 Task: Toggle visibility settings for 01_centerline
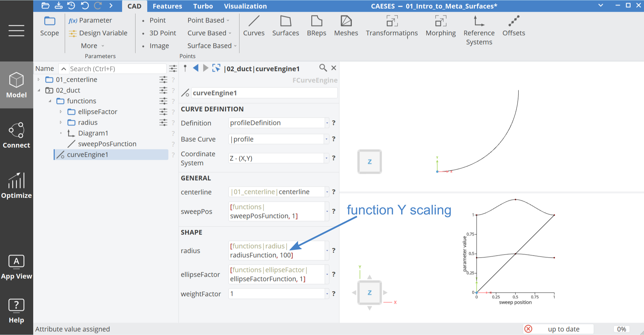(163, 80)
